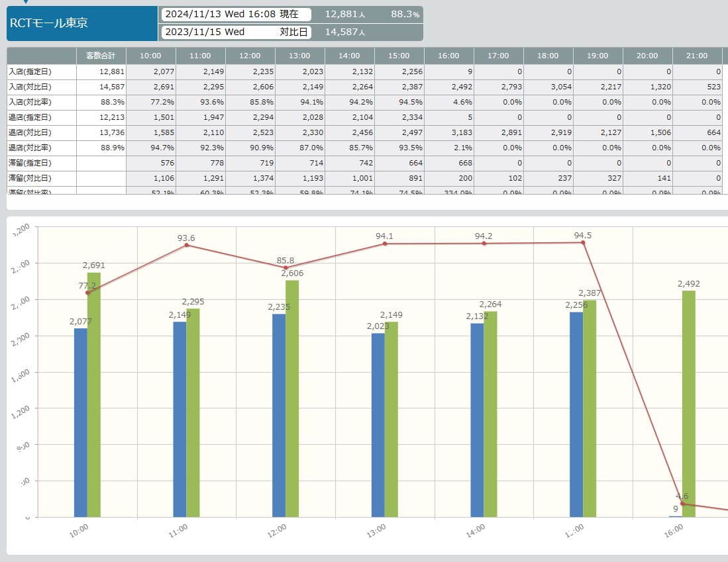The width and height of the screenshot is (728, 562).
Task: Click the green 2,606 bar at 12:00
Action: pos(292,397)
